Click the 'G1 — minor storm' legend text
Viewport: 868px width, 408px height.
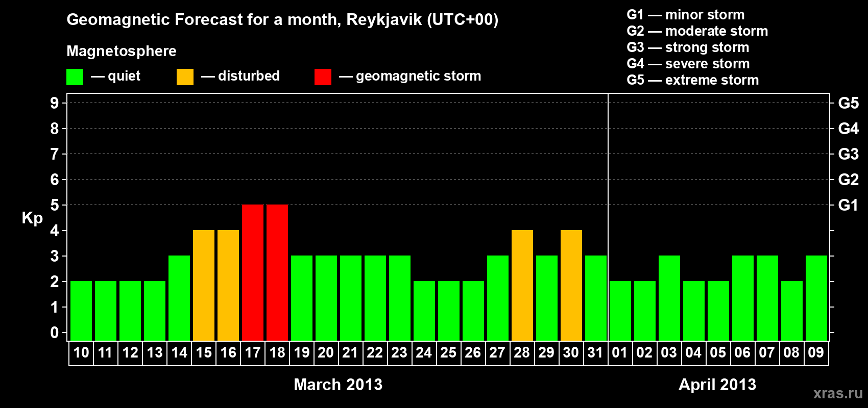click(x=686, y=15)
